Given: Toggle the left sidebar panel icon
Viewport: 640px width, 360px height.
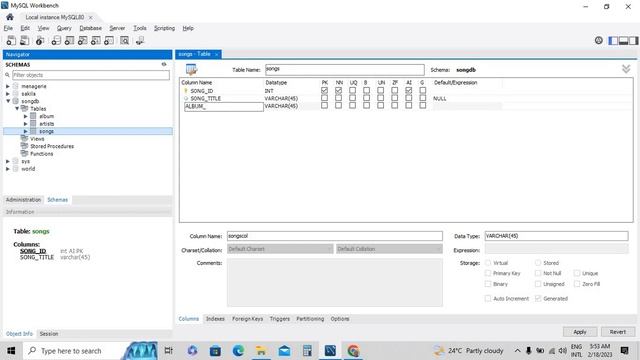Looking at the screenshot, I should click(613, 40).
